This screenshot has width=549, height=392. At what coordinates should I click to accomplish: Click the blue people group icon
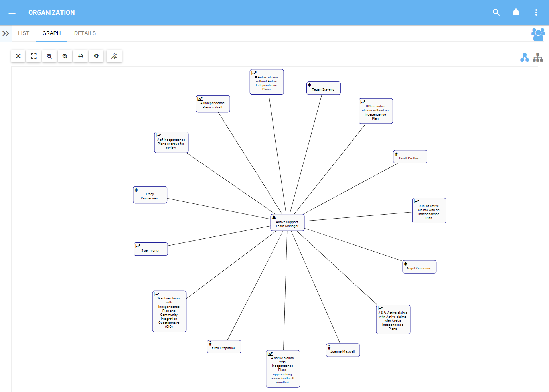click(538, 34)
